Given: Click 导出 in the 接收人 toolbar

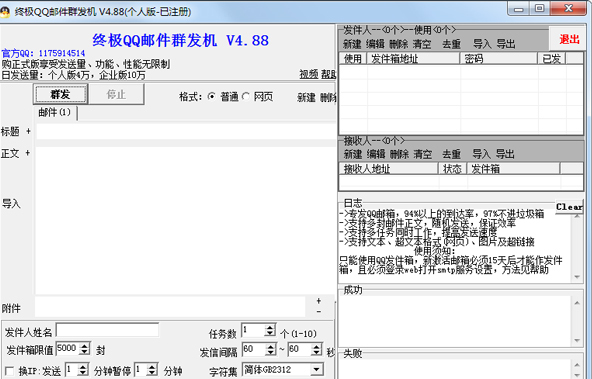Looking at the screenshot, I should (x=505, y=154).
